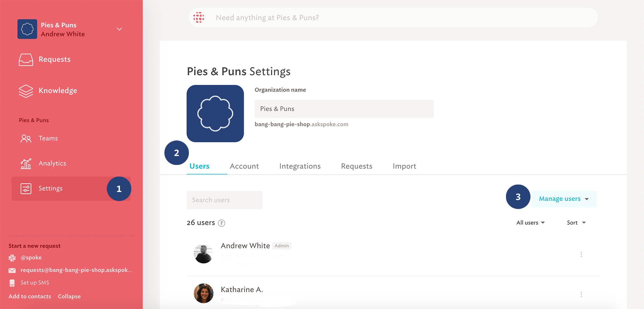Open the Knowledge layers icon
This screenshot has height=309, width=644.
pyautogui.click(x=26, y=91)
